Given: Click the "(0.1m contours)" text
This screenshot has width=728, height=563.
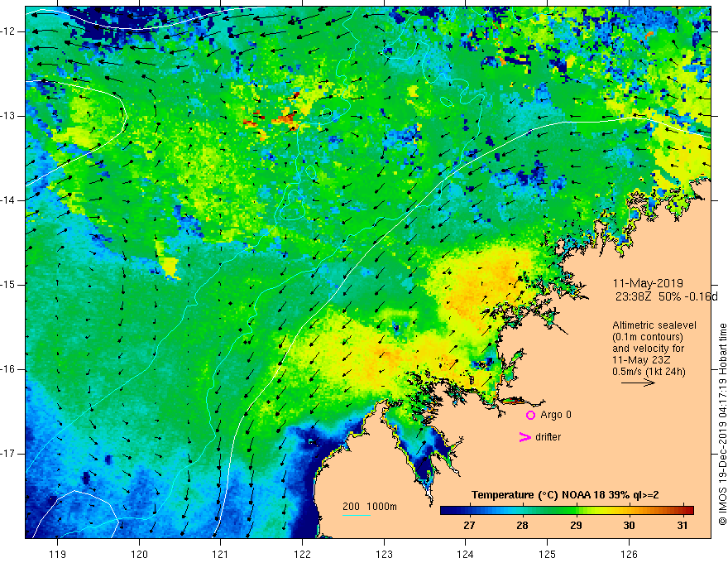Looking at the screenshot, I should (x=648, y=337).
